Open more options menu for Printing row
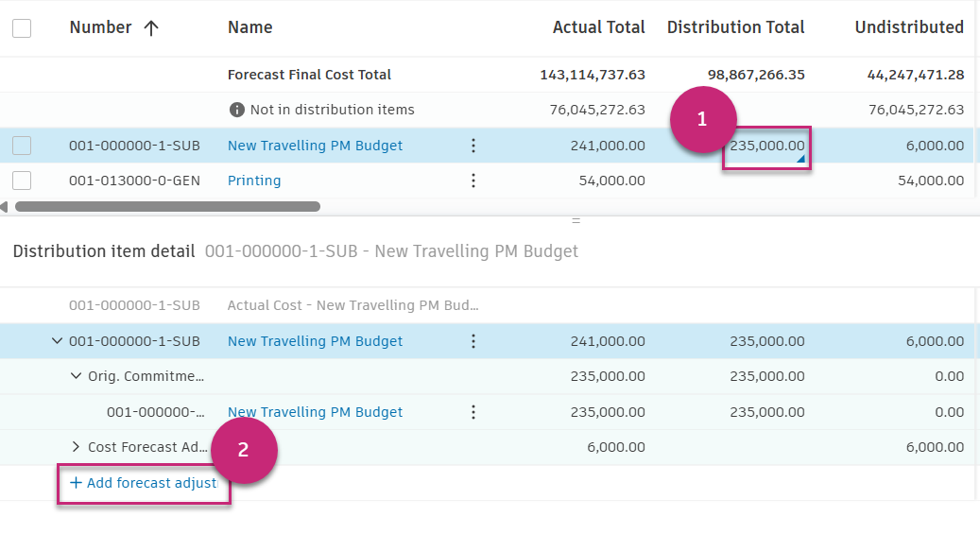The width and height of the screenshot is (980, 534). pyautogui.click(x=473, y=181)
